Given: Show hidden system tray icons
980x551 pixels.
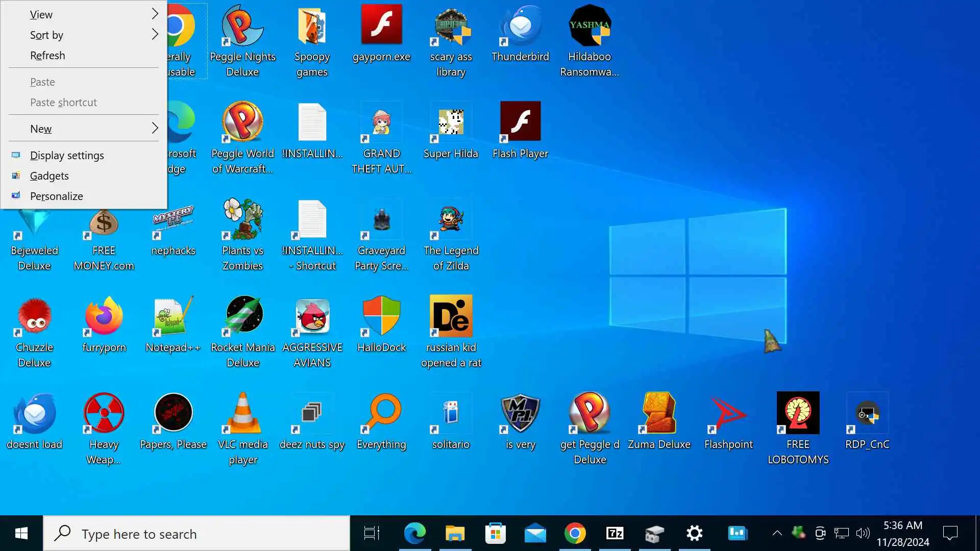Looking at the screenshot, I should coord(777,534).
